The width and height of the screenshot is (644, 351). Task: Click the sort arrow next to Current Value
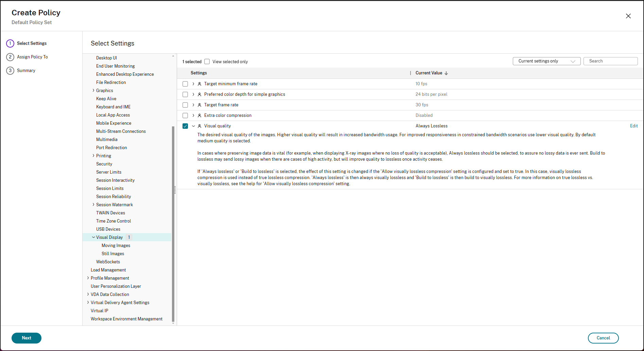pyautogui.click(x=446, y=73)
